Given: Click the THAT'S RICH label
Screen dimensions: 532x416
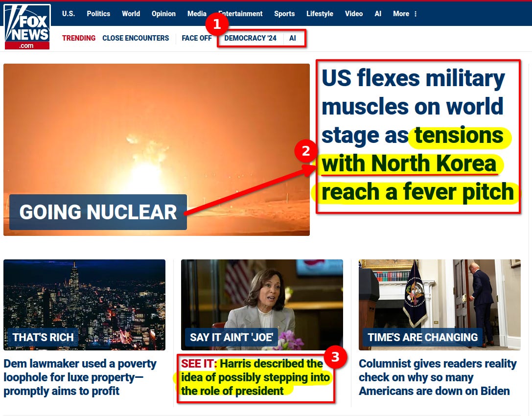Looking at the screenshot, I should (43, 337).
